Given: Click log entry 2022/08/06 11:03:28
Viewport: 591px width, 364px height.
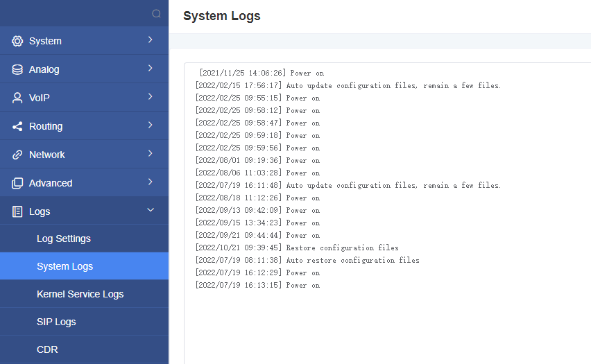Looking at the screenshot, I should 257,173.
